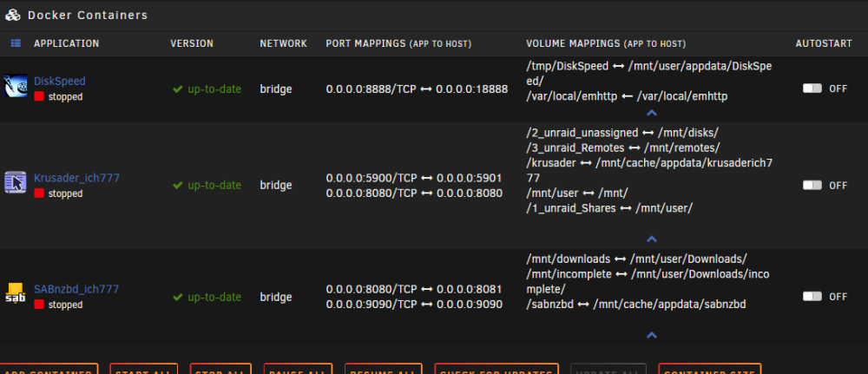Click SABnzbd port mapping 8080 to 8081
Viewport: 868px width, 374px height.
[x=414, y=289]
